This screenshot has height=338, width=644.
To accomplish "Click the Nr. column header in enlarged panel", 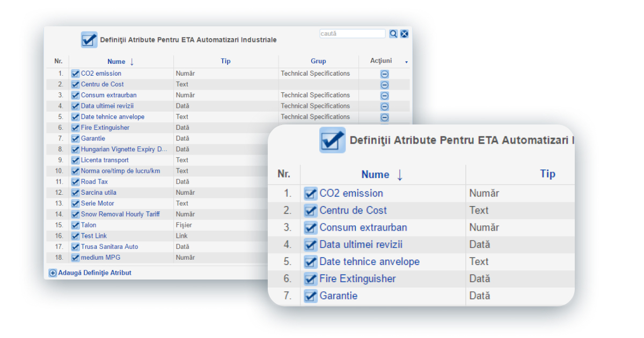I will tap(284, 174).
